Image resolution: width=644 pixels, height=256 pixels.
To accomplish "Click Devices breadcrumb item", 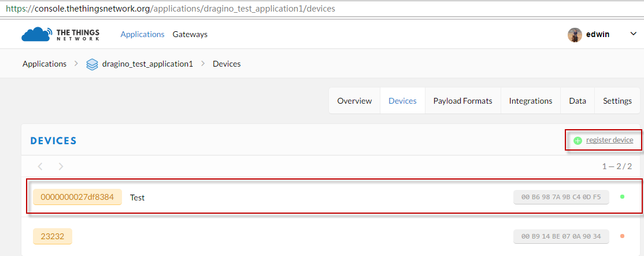I will pos(227,64).
